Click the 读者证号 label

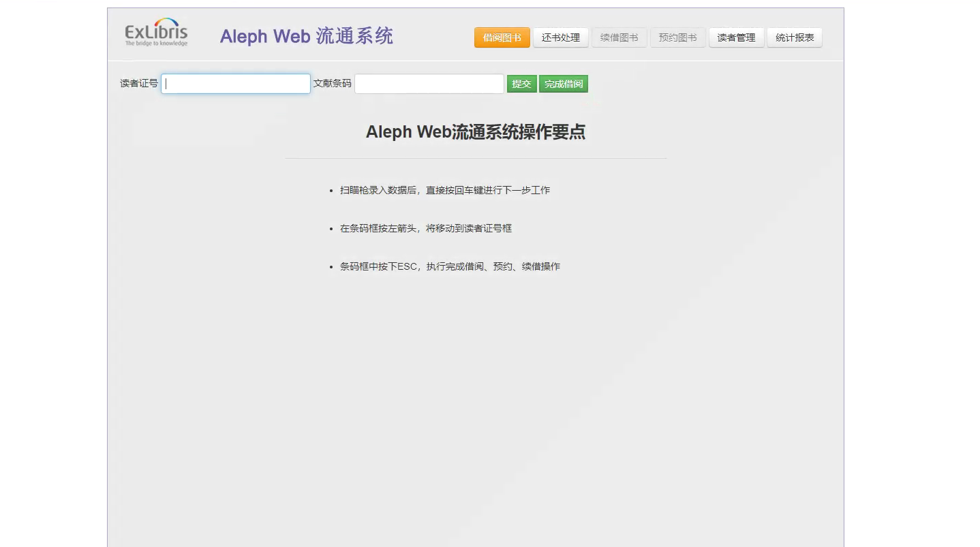[139, 83]
